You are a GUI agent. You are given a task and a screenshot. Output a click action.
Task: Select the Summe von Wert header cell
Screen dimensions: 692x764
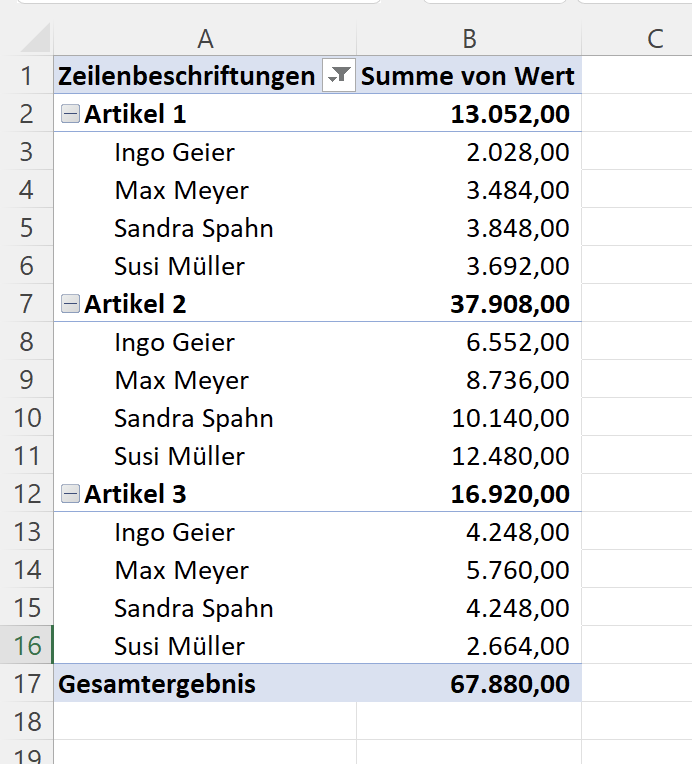pyautogui.click(x=469, y=75)
